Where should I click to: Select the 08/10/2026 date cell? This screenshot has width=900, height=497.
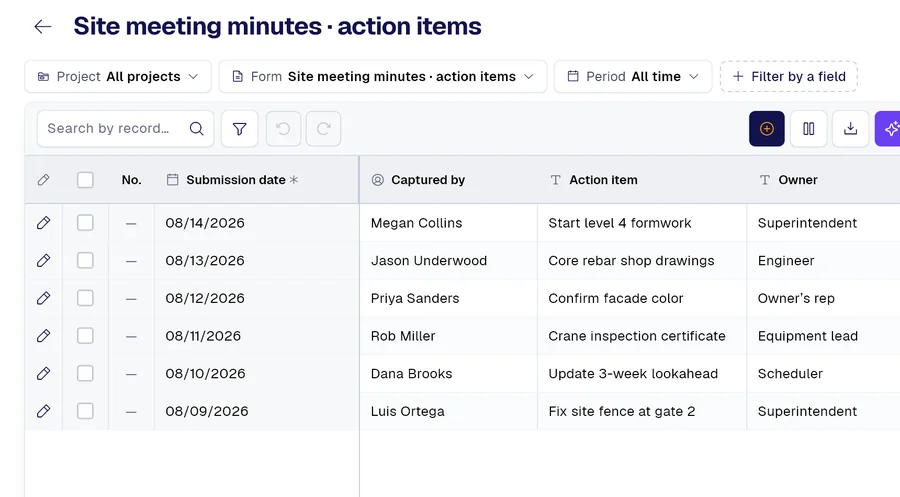[257, 374]
